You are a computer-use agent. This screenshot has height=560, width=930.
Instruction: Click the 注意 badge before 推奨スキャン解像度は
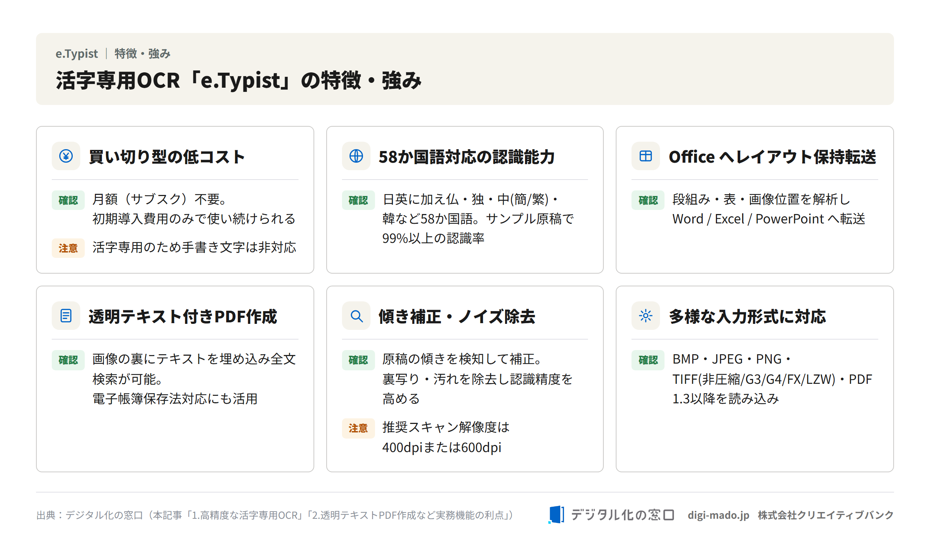click(358, 428)
